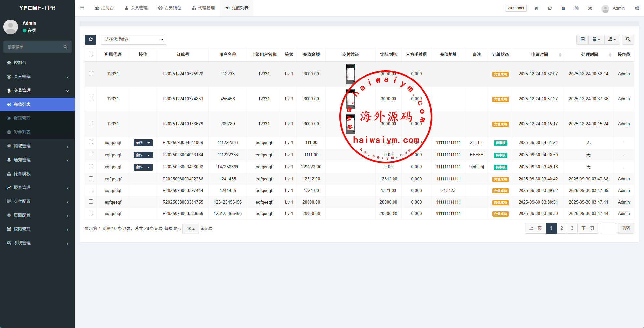This screenshot has width=644, height=328.
Task: Open 操作 dropdown for order R2025093004003134
Action: coord(143,155)
